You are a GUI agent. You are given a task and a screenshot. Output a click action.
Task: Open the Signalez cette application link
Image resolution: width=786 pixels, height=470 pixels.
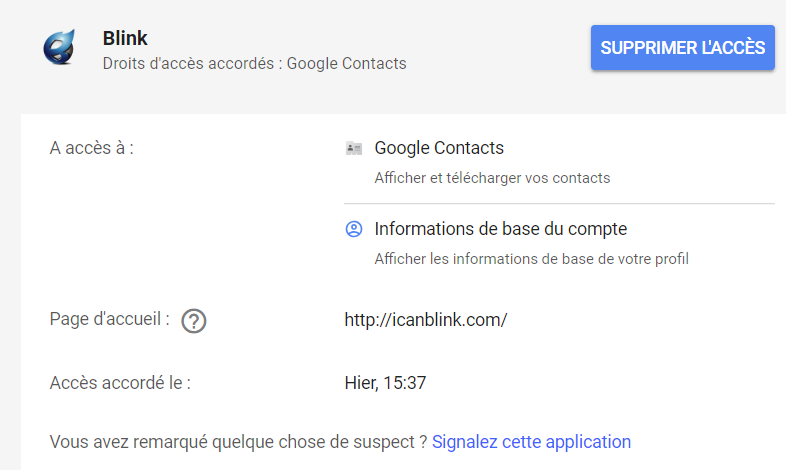pos(531,442)
